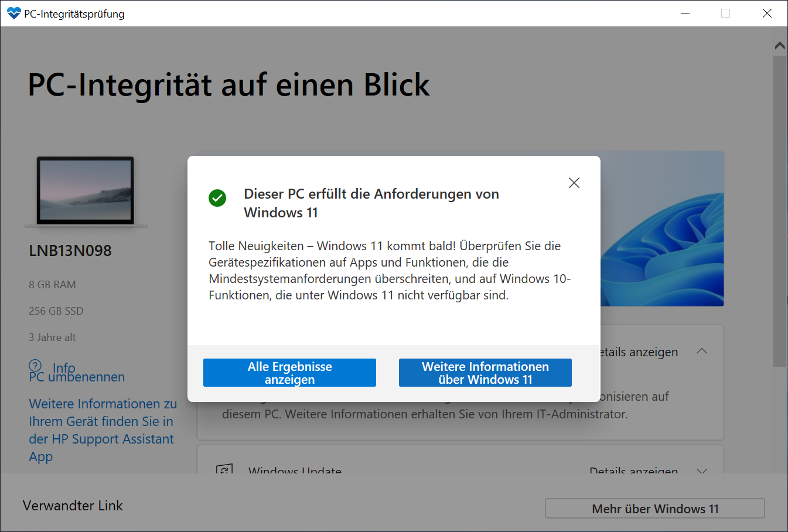This screenshot has width=788, height=532.
Task: Click the PC-Integritätsprüfung heart app icon
Action: coord(13,13)
